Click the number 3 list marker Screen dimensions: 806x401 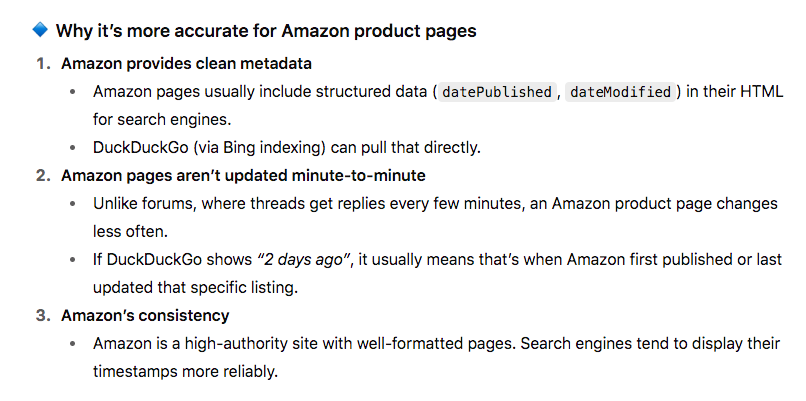click(x=43, y=315)
